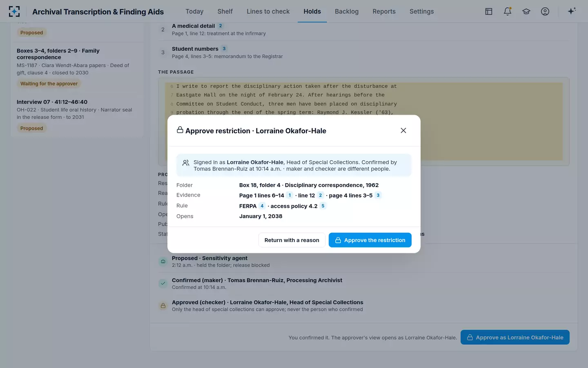The image size is (588, 368).
Task: Close the Approve restriction dialog
Action: point(403,130)
